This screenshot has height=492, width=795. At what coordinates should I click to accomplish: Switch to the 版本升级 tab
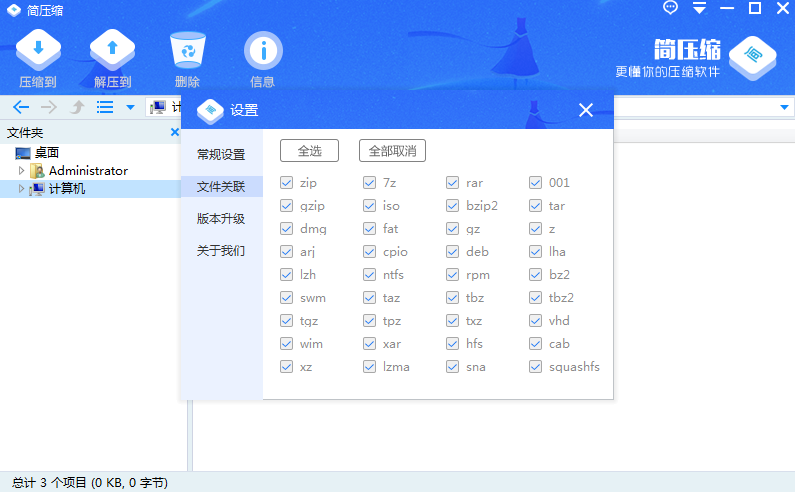(x=221, y=219)
